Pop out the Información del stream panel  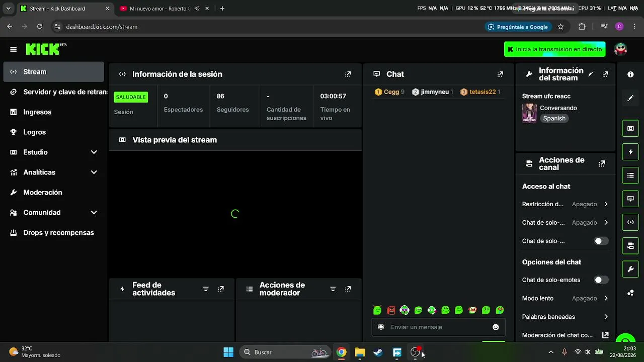tap(605, 74)
